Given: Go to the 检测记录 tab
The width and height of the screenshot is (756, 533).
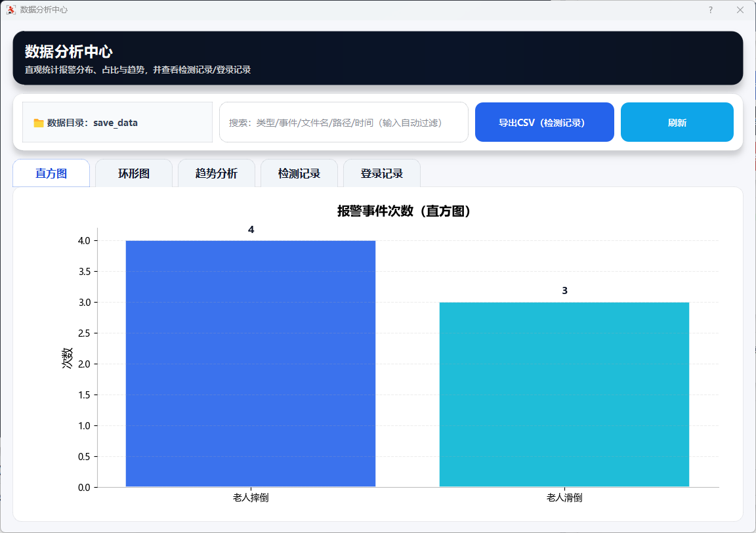Looking at the screenshot, I should (x=299, y=174).
